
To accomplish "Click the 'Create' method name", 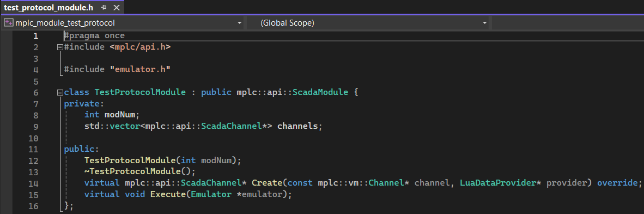I will coord(267,183).
